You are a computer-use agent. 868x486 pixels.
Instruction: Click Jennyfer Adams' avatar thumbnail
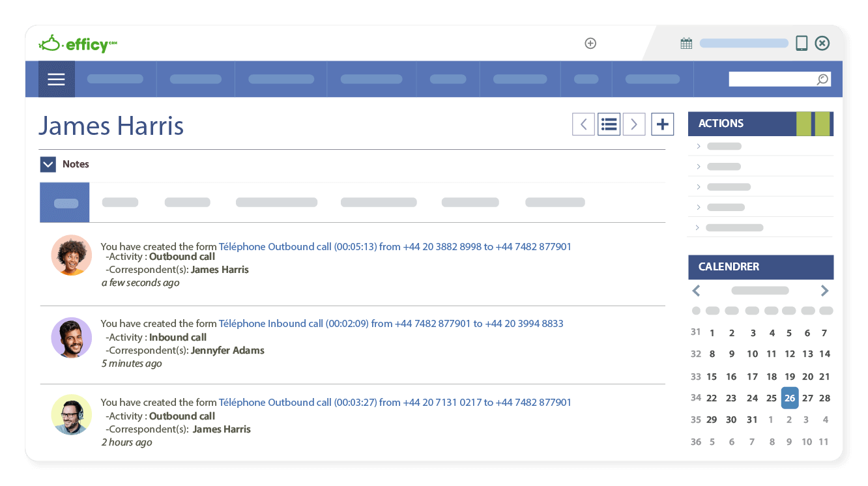click(72, 338)
